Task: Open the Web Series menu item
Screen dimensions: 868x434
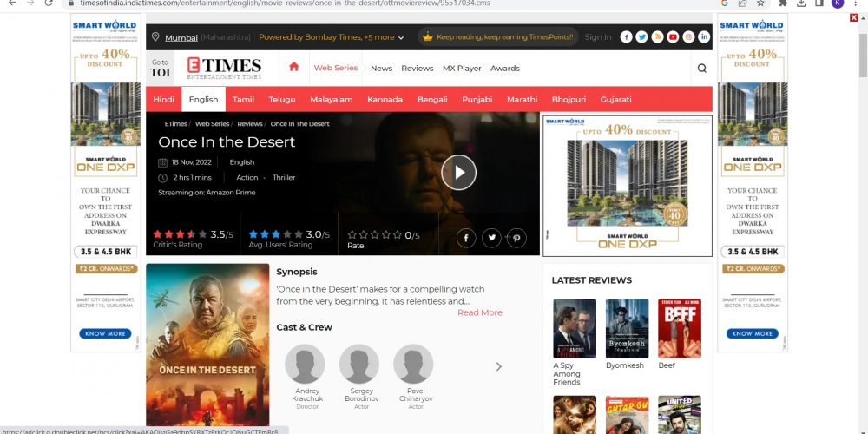Action: [x=335, y=68]
